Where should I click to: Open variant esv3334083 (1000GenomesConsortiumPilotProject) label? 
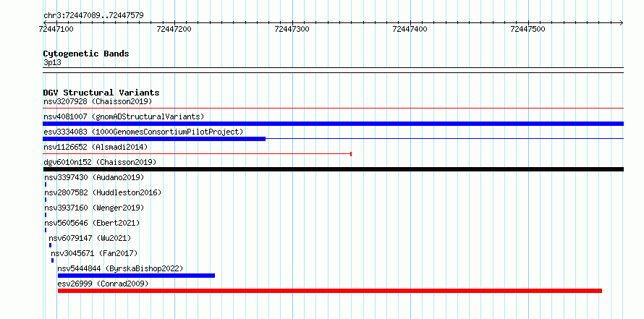pos(143,132)
